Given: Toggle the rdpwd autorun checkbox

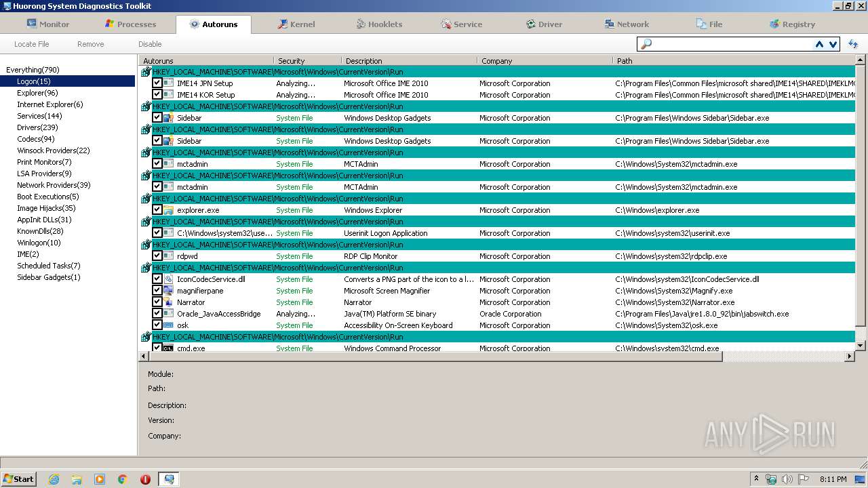Looking at the screenshot, I should pyautogui.click(x=157, y=256).
